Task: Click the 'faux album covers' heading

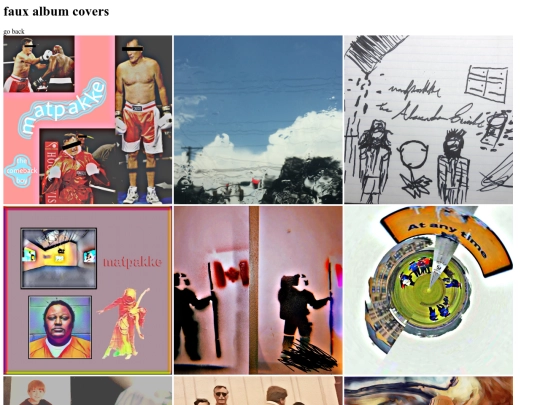Action: click(x=56, y=11)
